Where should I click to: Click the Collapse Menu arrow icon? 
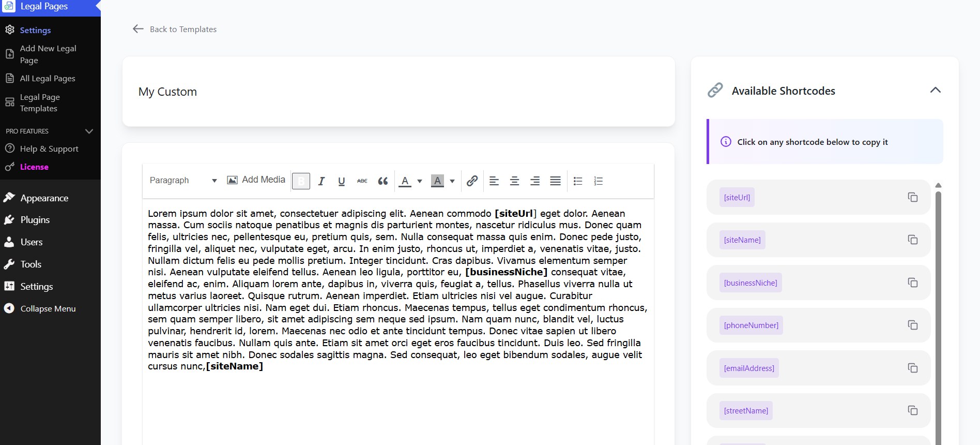point(9,308)
